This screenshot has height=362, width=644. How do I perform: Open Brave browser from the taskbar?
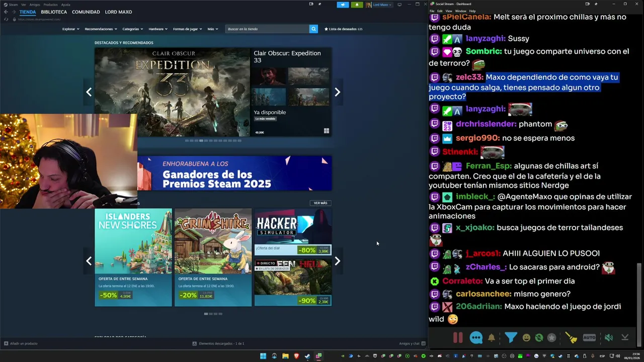(296, 356)
